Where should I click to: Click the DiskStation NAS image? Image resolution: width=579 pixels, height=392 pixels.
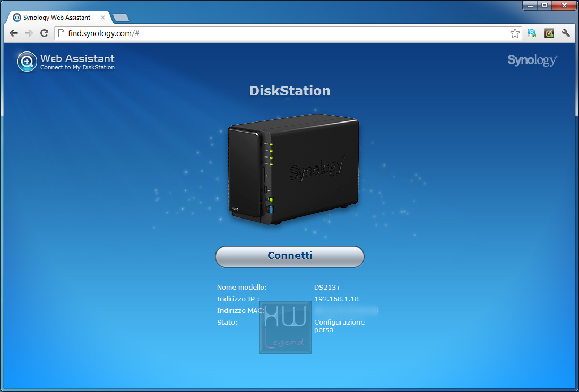293,169
